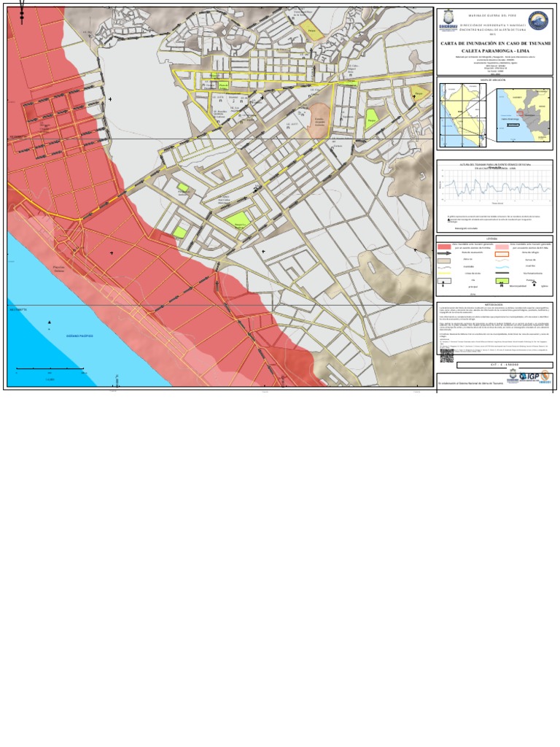Screen dimensions: 560x747
Task: Click the 'CARTA DE INUNDACIÓN EN CASO DE TSUNAMI' title
Action: coord(495,43)
